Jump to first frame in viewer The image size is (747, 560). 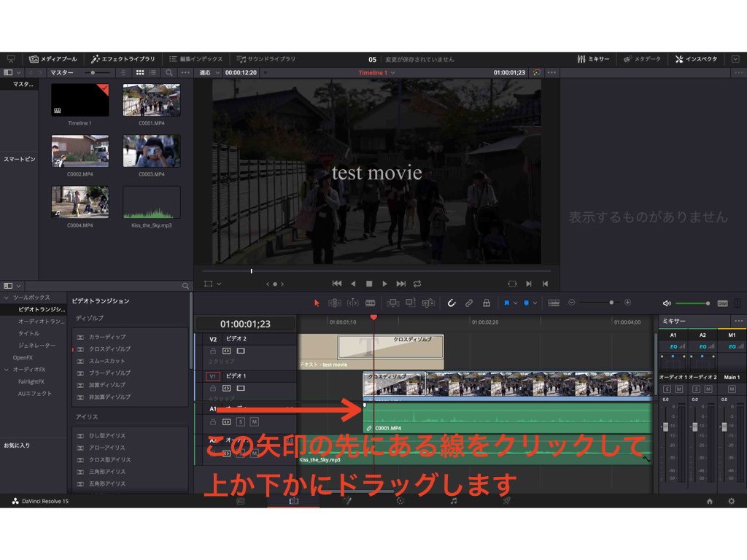point(337,284)
